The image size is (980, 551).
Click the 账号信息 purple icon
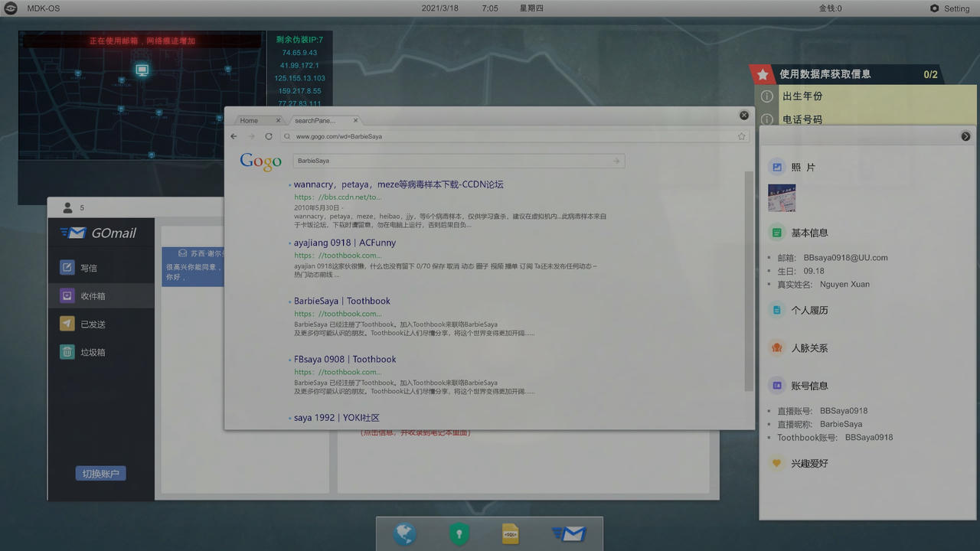coord(777,386)
